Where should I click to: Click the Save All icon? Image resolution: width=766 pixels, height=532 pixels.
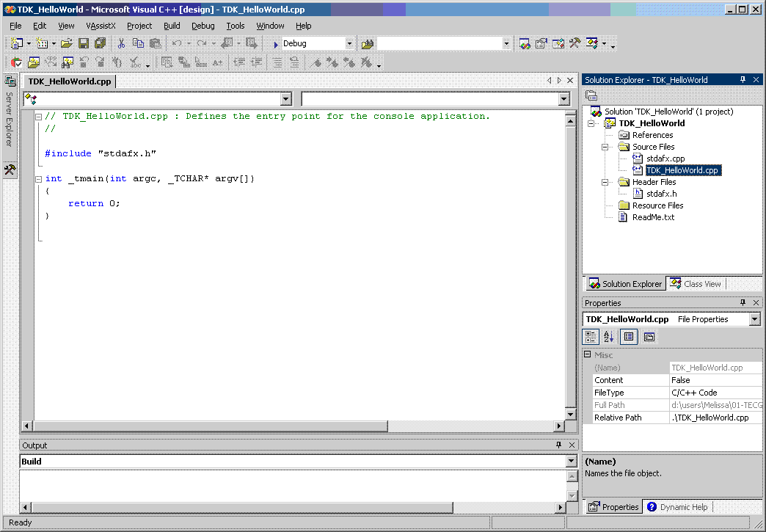(x=100, y=43)
